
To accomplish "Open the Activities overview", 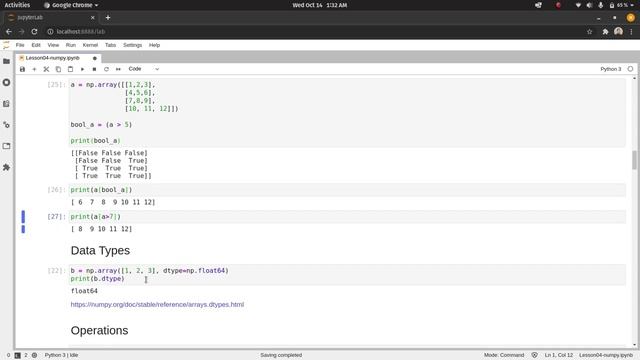I will (17, 5).
